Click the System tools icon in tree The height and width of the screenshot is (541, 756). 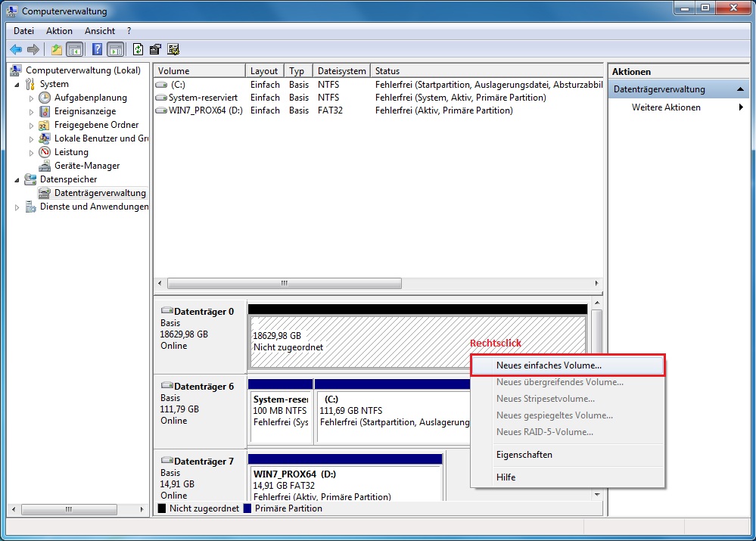click(30, 84)
